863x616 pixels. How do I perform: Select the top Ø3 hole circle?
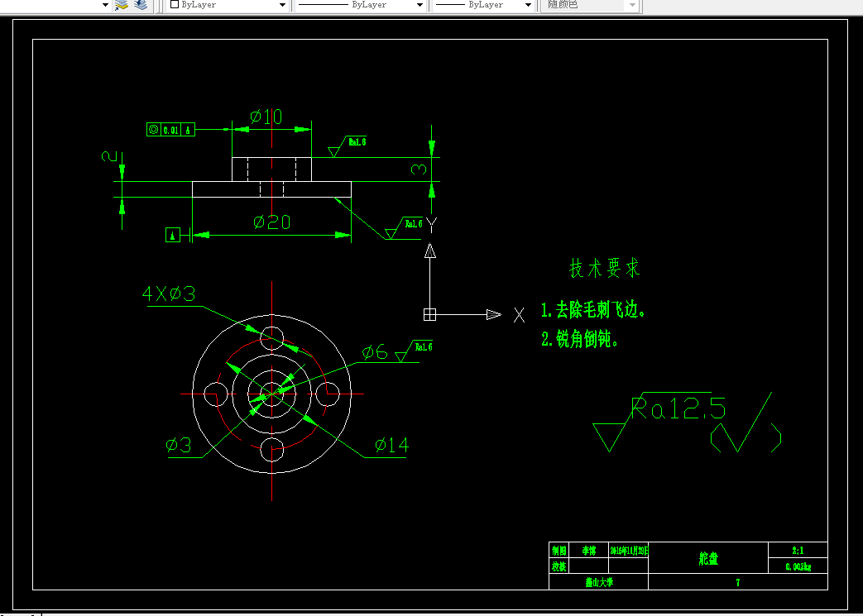coord(272,337)
